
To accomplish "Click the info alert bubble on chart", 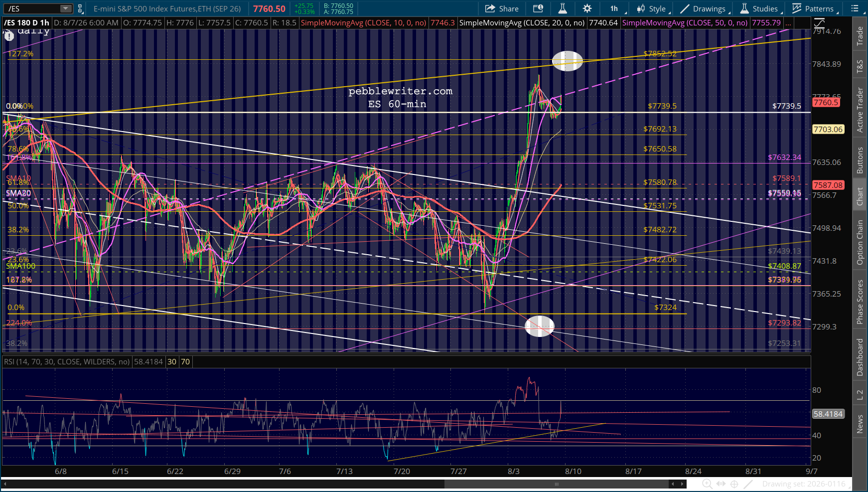I will click(9, 35).
